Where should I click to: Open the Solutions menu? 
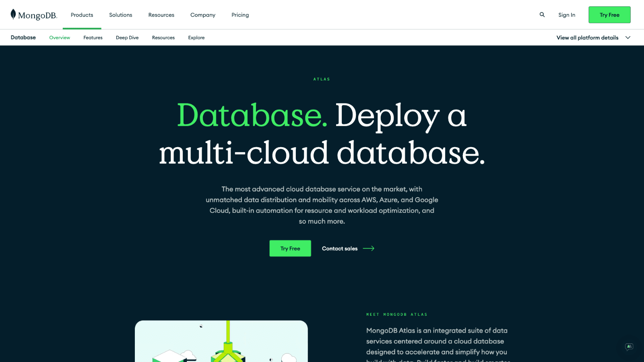[121, 15]
